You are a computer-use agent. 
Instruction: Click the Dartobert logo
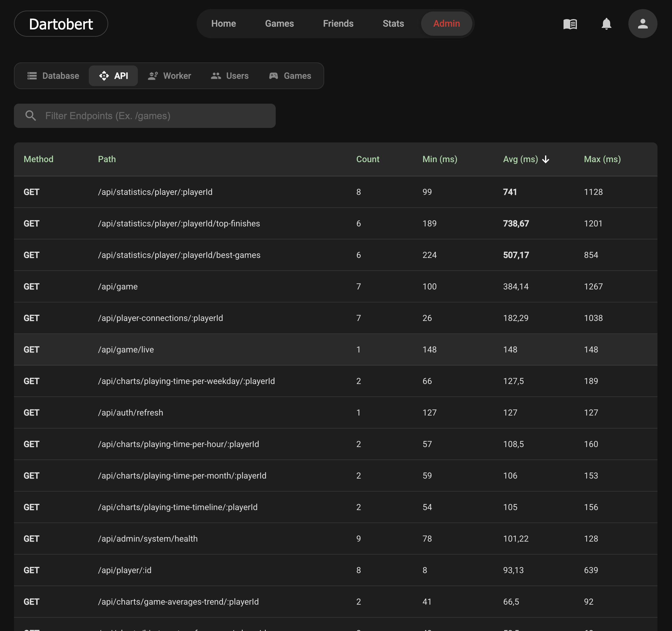61,24
